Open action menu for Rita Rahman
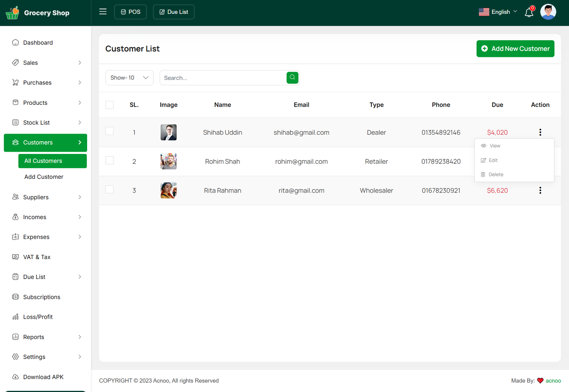569x392 pixels. pyautogui.click(x=540, y=190)
